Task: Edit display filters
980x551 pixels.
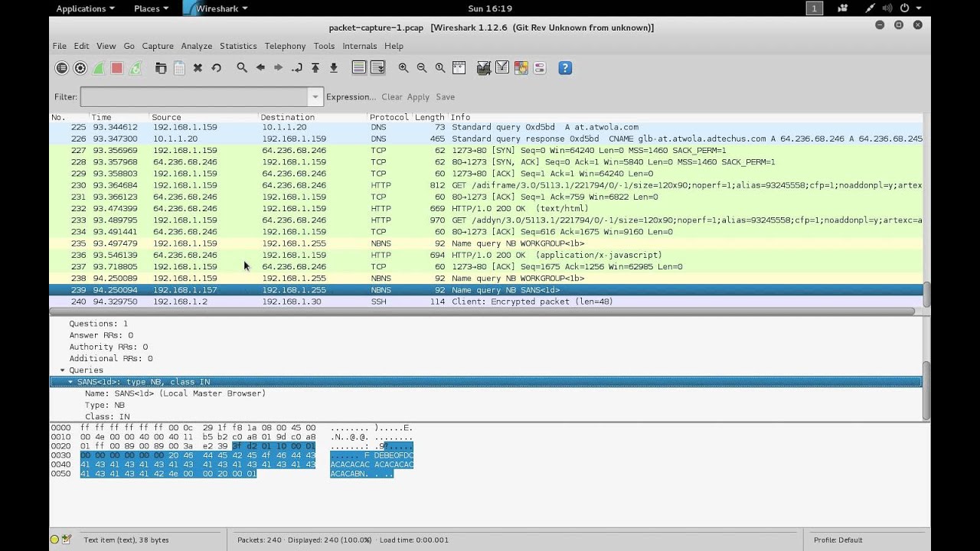Action: (502, 68)
